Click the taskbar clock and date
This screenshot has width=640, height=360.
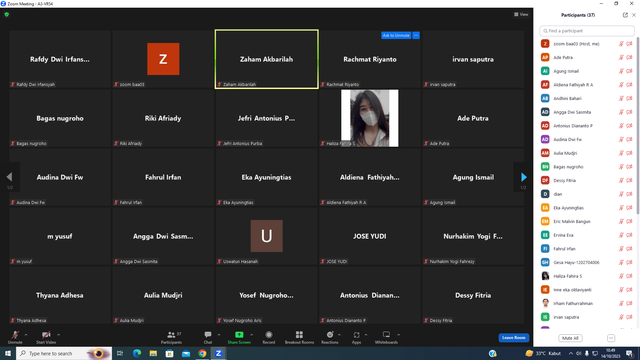611,353
